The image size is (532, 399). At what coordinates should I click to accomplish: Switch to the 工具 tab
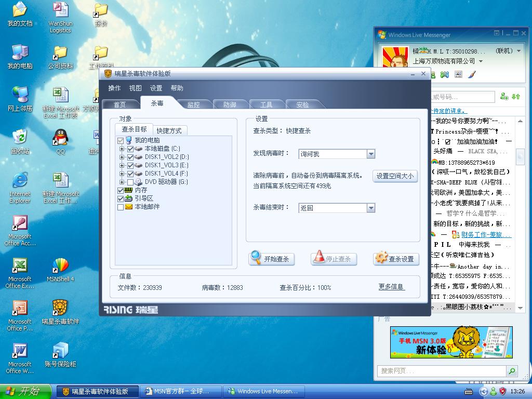(267, 104)
